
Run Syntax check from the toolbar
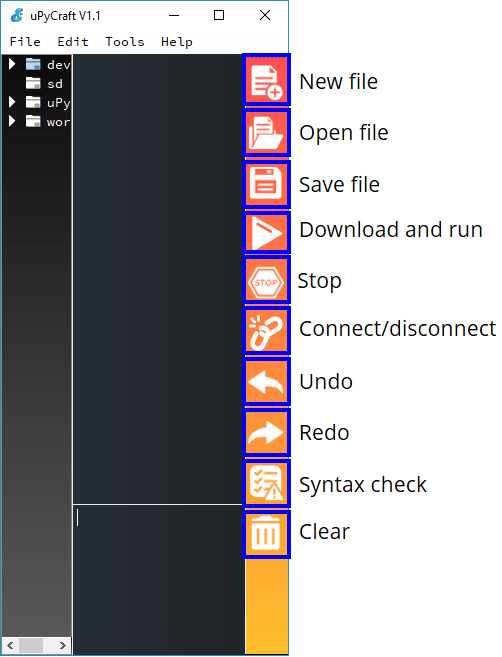(266, 484)
